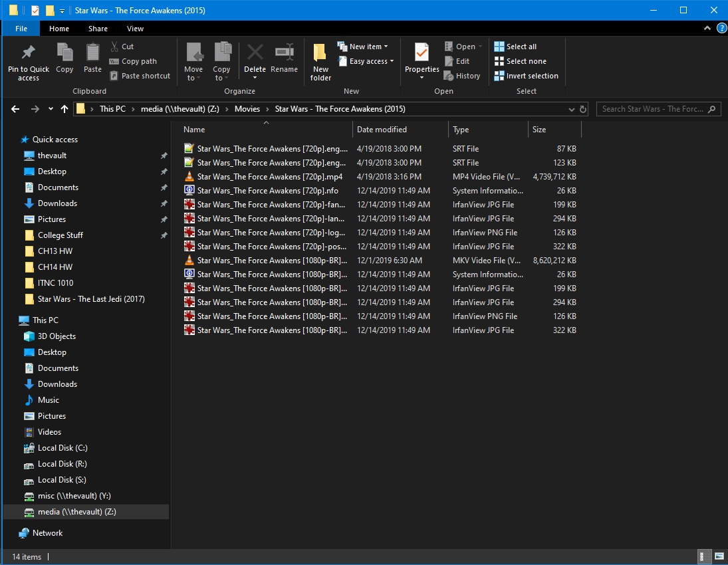
Task: Open the File menu tab
Action: coord(21,29)
